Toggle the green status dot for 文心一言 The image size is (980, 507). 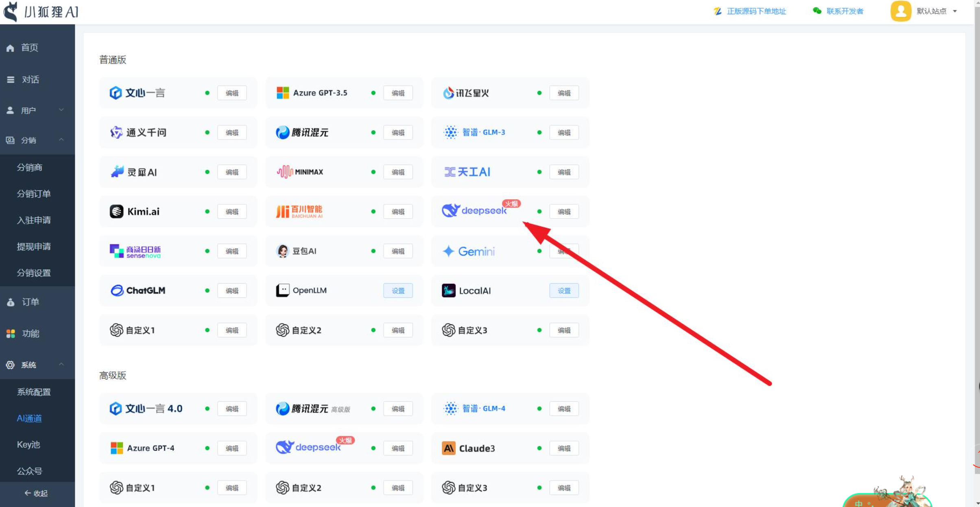click(x=207, y=93)
